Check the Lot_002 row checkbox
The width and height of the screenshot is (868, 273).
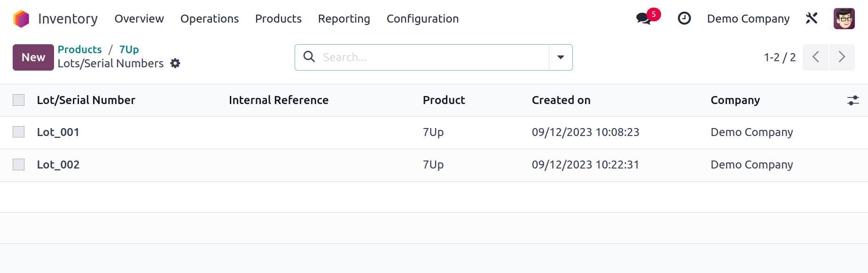tap(19, 165)
